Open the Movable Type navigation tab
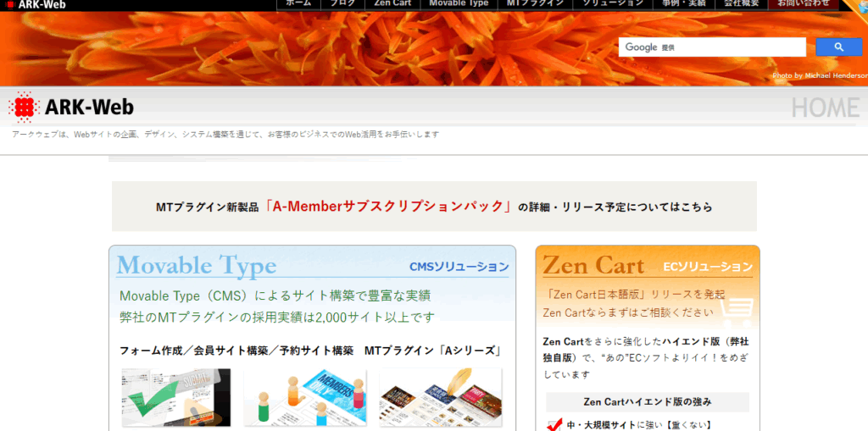The image size is (868, 431). (x=459, y=4)
